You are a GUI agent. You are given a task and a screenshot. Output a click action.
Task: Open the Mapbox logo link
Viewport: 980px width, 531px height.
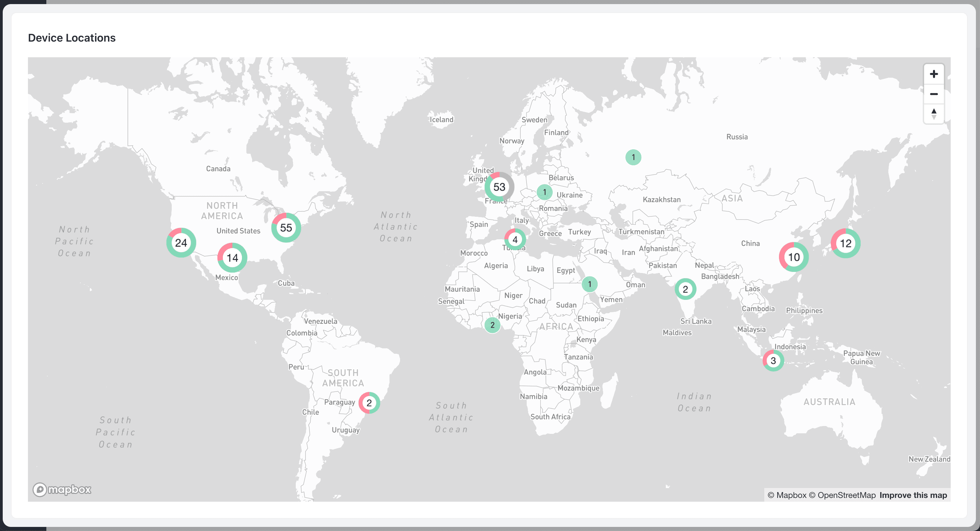(62, 489)
